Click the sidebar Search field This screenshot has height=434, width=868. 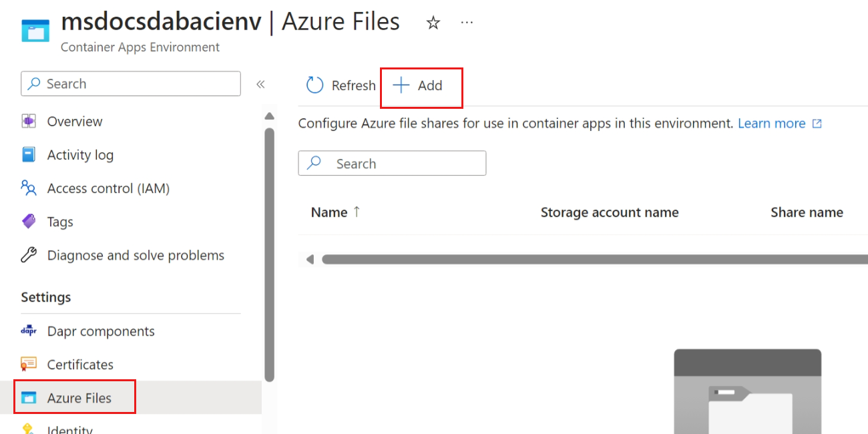coord(130,83)
